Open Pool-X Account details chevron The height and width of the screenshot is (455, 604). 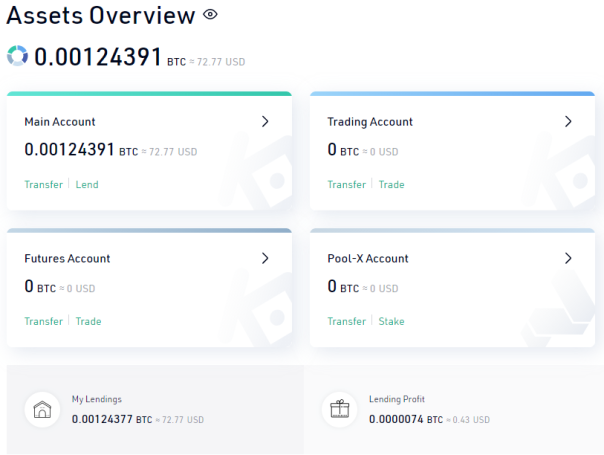(568, 258)
